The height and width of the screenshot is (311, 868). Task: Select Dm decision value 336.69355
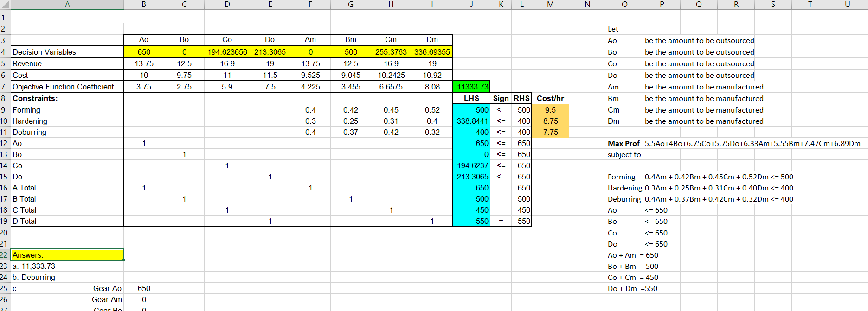pyautogui.click(x=432, y=52)
